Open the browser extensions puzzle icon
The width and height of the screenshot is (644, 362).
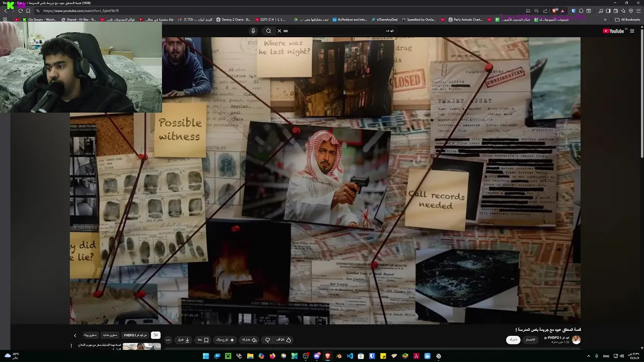(581, 11)
